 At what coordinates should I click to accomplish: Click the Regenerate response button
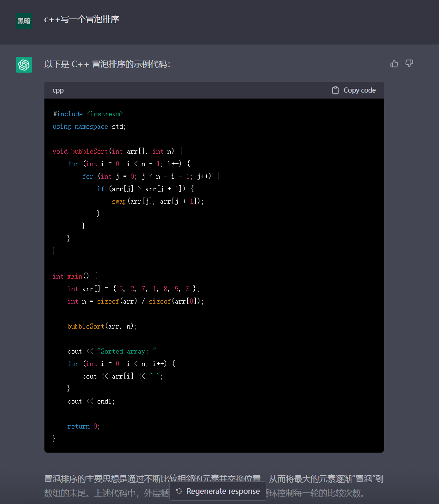(x=218, y=491)
